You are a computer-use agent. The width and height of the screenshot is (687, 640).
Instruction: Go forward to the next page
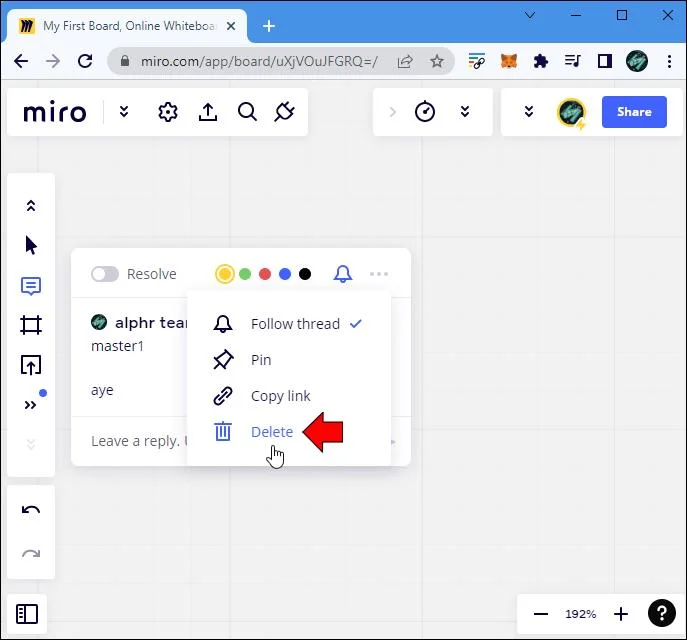[x=53, y=61]
